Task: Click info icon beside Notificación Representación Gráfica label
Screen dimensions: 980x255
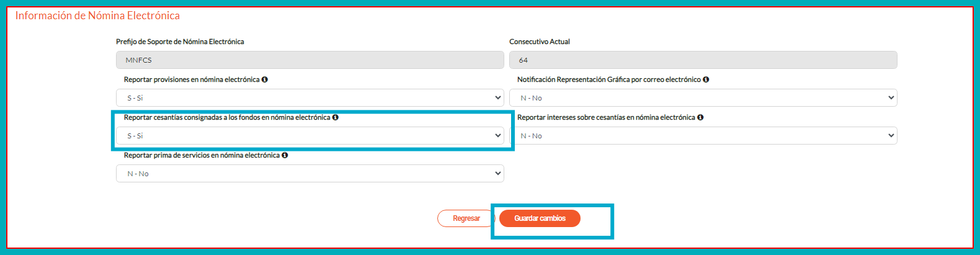Action: [706, 79]
